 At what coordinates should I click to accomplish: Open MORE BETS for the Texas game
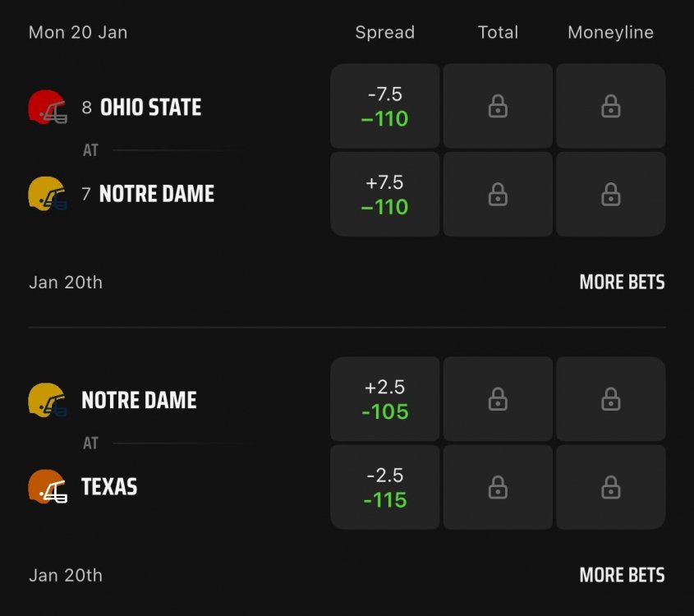click(622, 575)
